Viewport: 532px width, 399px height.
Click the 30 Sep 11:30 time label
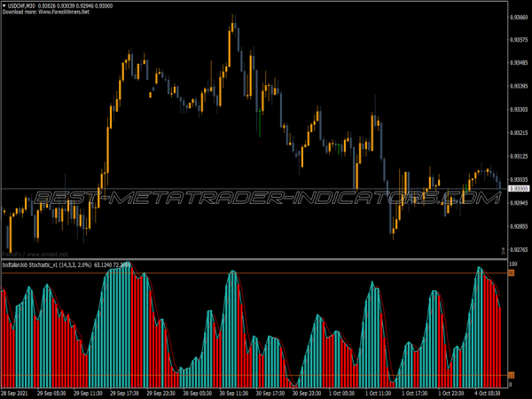pyautogui.click(x=234, y=393)
